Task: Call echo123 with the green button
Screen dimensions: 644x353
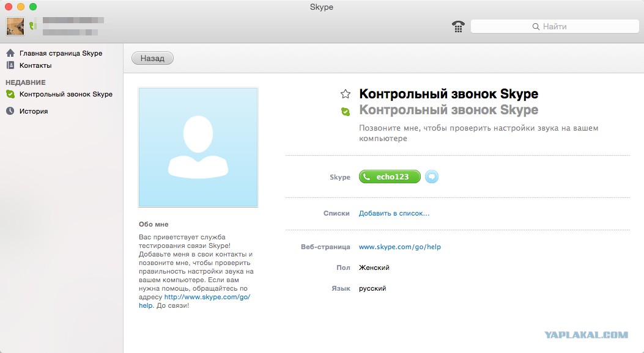Action: click(x=390, y=176)
